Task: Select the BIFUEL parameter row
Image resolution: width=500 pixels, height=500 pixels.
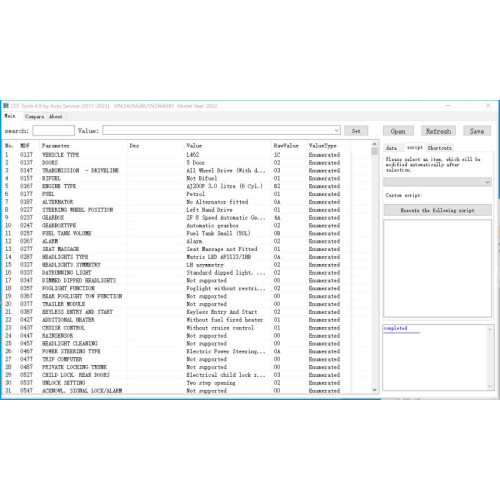Action: [187, 178]
